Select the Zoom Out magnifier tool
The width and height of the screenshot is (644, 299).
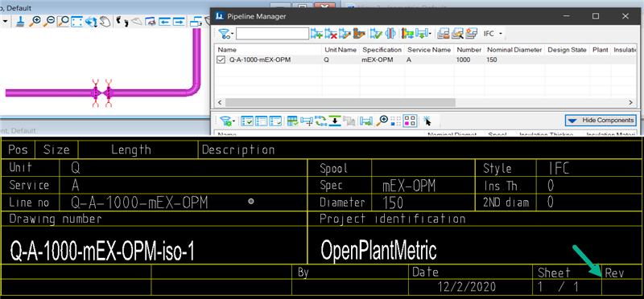(49, 22)
